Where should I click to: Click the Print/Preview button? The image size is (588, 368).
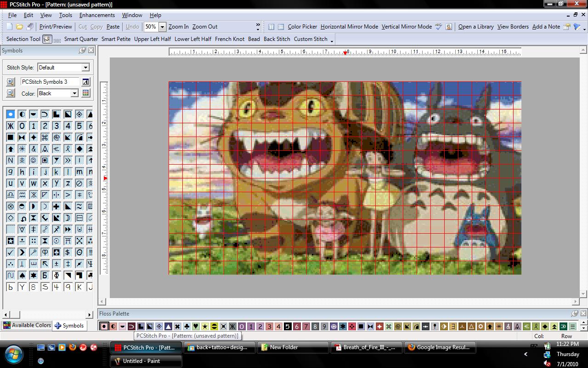(x=55, y=26)
